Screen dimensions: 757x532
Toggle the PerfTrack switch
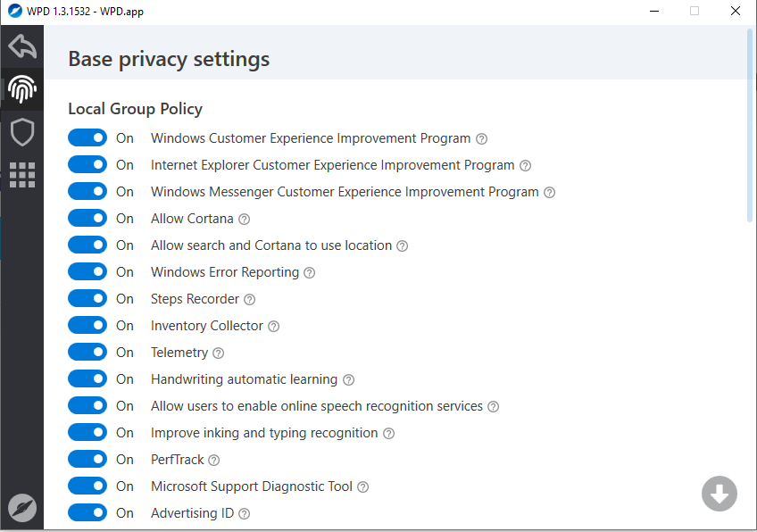click(87, 460)
